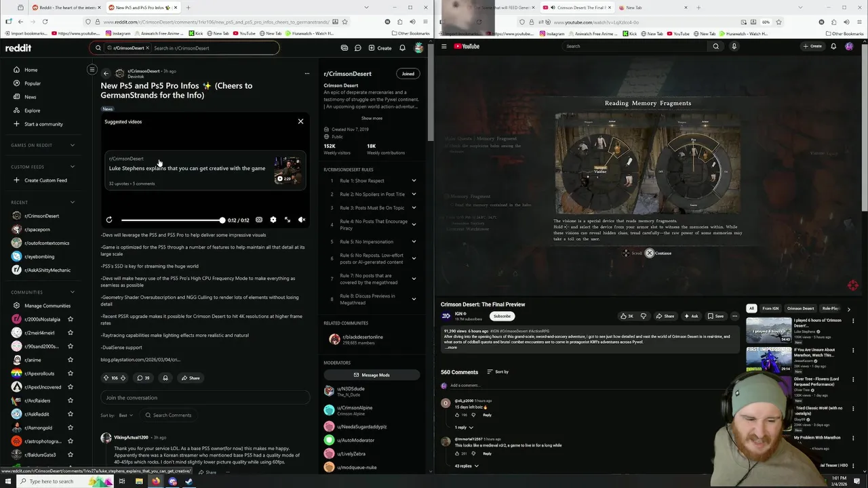
Task: Favorite r/AskReddit with star
Action: pyautogui.click(x=71, y=414)
